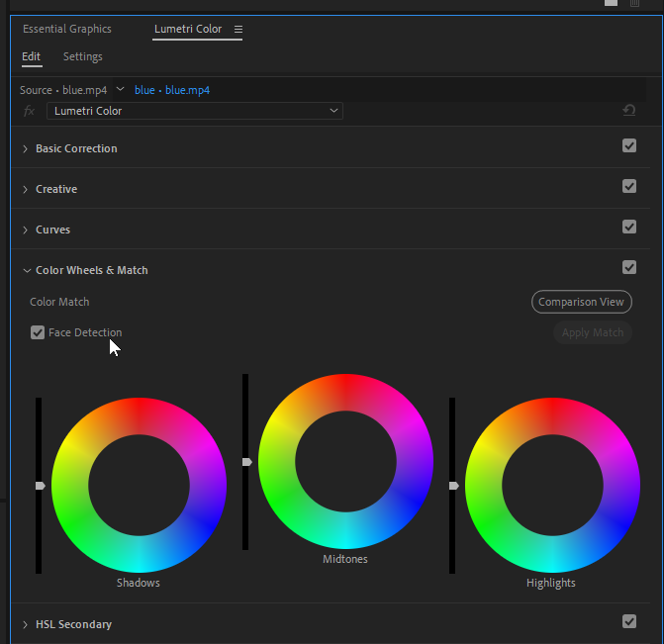The height and width of the screenshot is (644, 664).
Task: Click the Highlights luminance slider handle
Action: pos(453,486)
